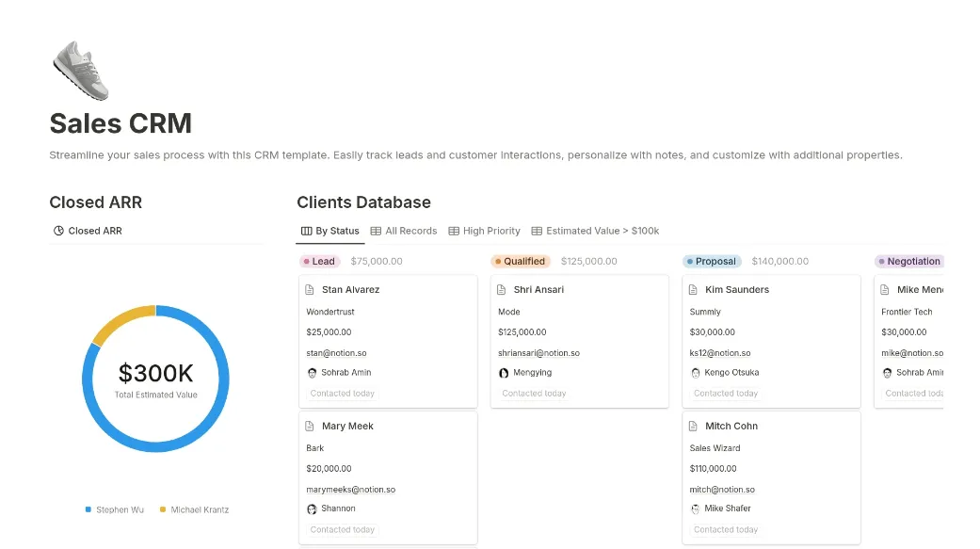
Task: Click the table icon in All Records tab
Action: pyautogui.click(x=376, y=231)
